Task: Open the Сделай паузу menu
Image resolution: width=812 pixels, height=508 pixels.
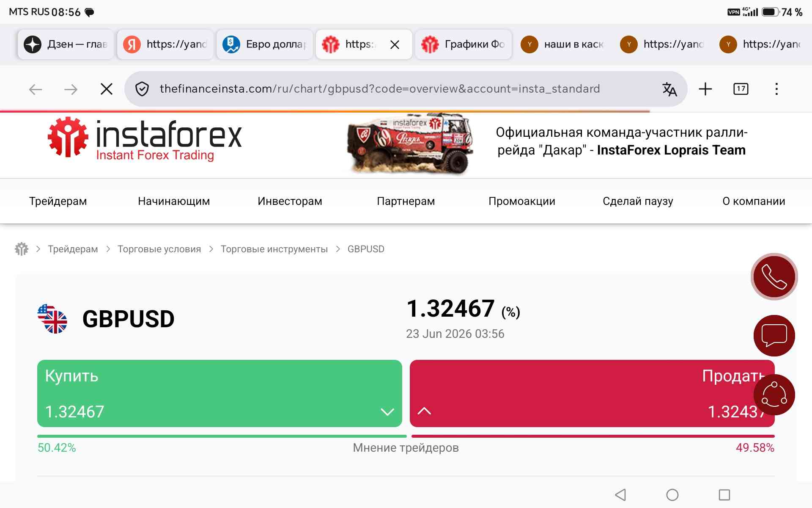Action: (638, 201)
